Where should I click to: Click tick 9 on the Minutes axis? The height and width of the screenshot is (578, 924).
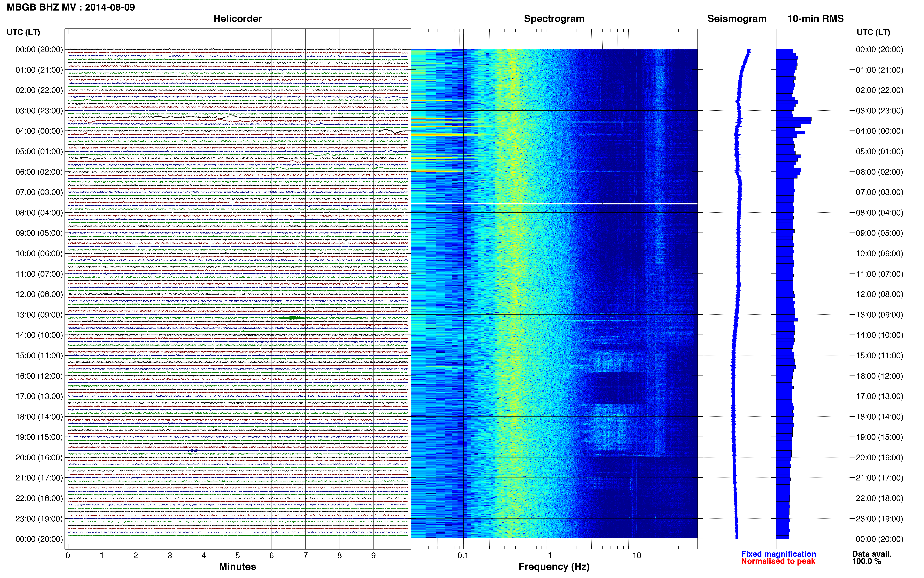373,555
